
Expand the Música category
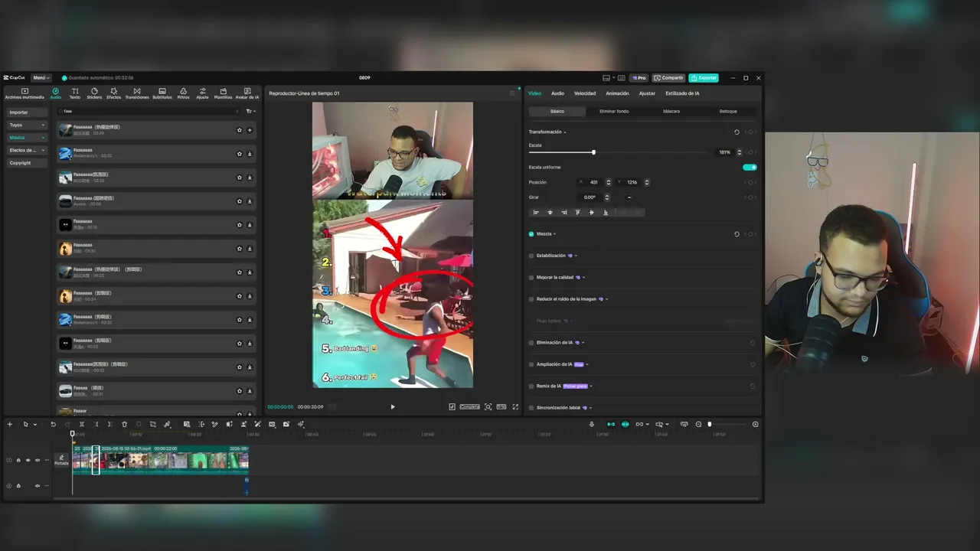[27, 138]
